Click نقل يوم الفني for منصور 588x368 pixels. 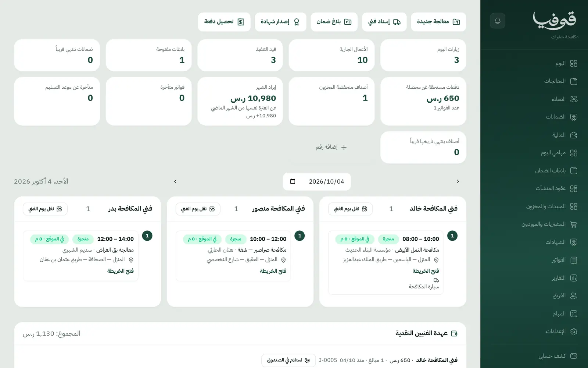point(198,209)
